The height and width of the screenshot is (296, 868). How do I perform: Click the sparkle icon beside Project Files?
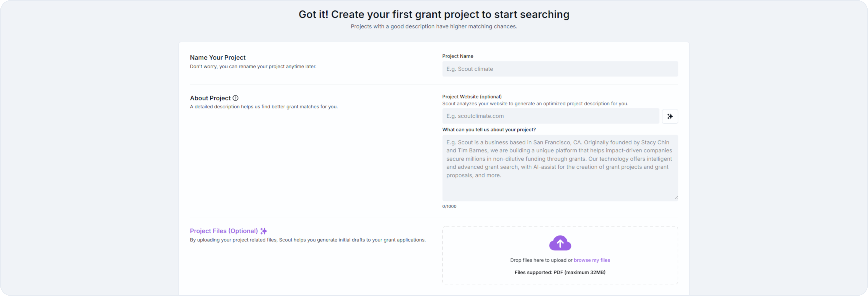point(263,231)
